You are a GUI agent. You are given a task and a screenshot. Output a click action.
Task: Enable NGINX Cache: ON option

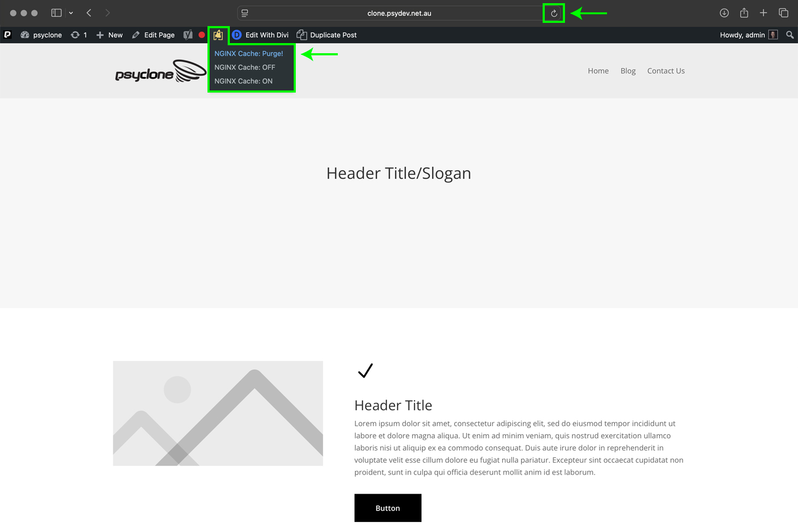[243, 81]
